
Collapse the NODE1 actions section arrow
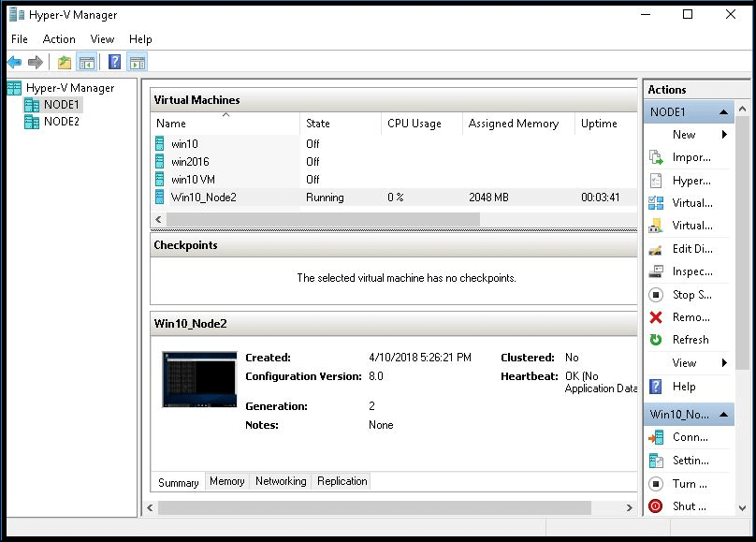[723, 112]
